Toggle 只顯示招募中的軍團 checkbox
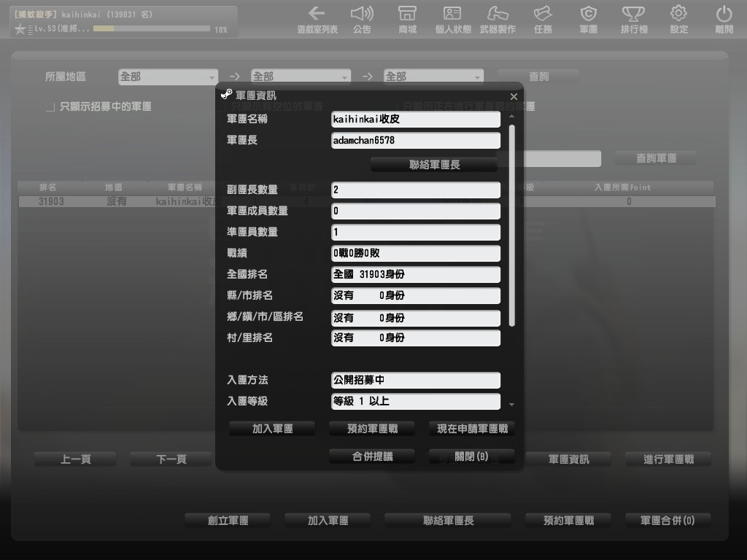This screenshot has width=747, height=560. point(50,107)
